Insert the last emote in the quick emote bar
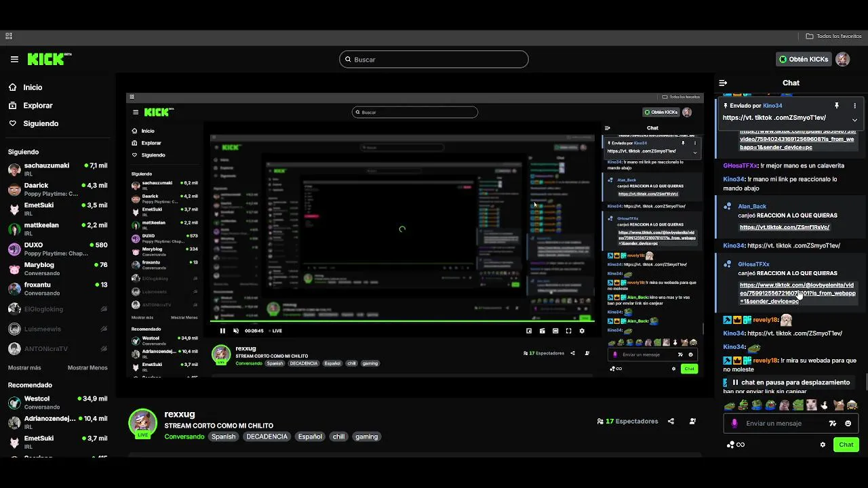Image resolution: width=868 pixels, height=488 pixels. [852, 405]
